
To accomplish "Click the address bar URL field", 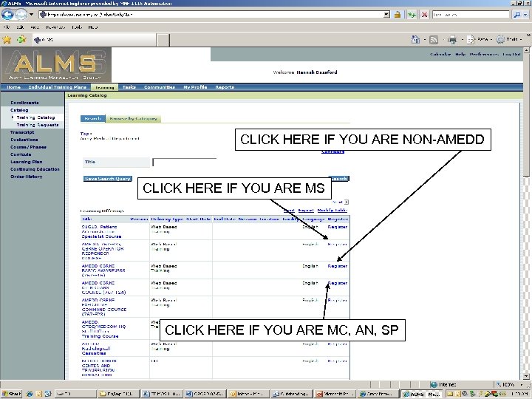I will 211,15.
